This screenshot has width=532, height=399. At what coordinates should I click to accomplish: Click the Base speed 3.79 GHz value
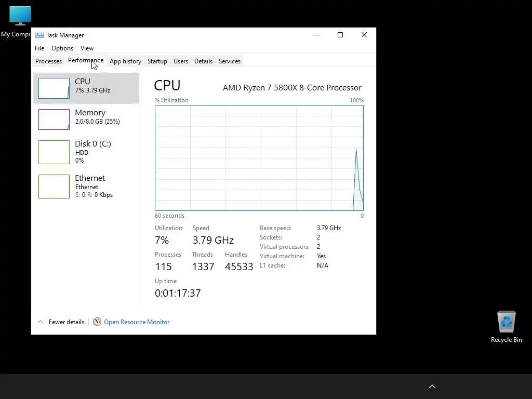(329, 228)
